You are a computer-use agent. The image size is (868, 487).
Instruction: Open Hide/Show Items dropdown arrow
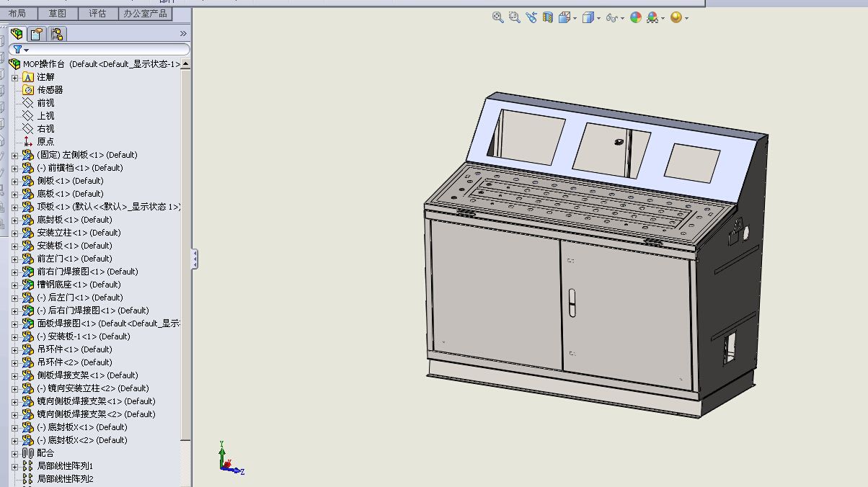click(x=621, y=19)
